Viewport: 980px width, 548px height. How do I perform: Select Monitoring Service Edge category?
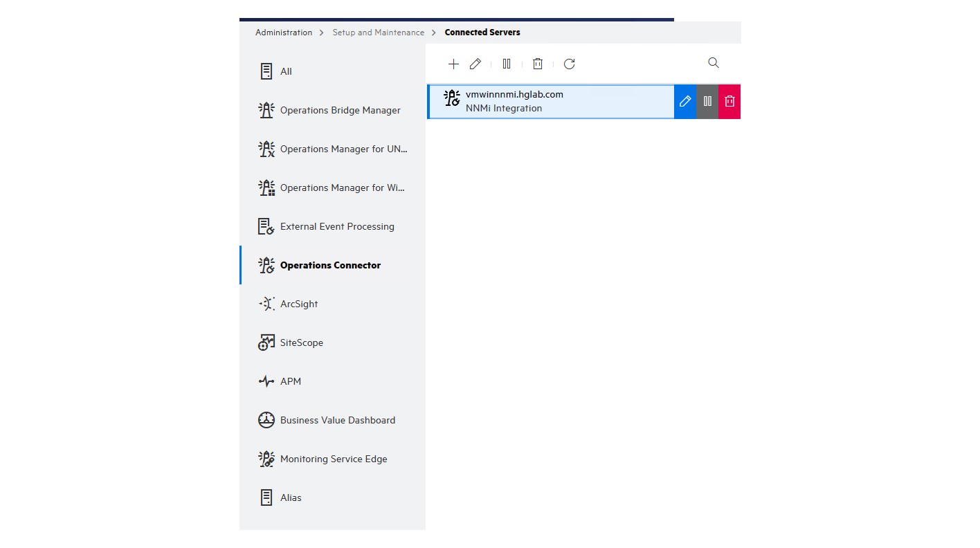pos(333,459)
